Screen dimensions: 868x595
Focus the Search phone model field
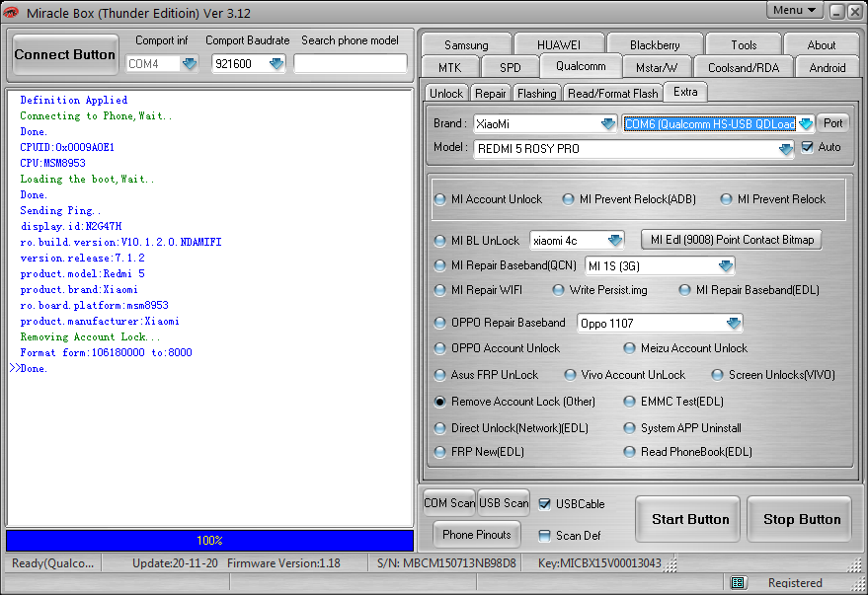tap(350, 63)
